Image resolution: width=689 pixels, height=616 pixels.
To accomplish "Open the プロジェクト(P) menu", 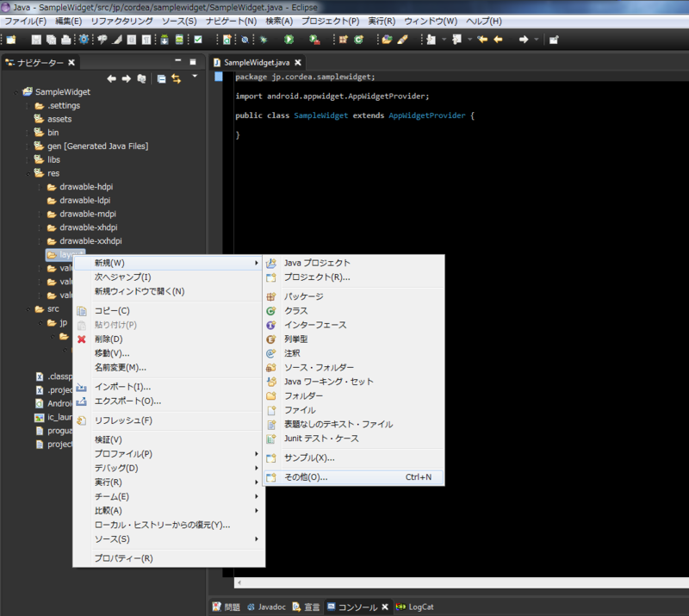I will [x=330, y=21].
